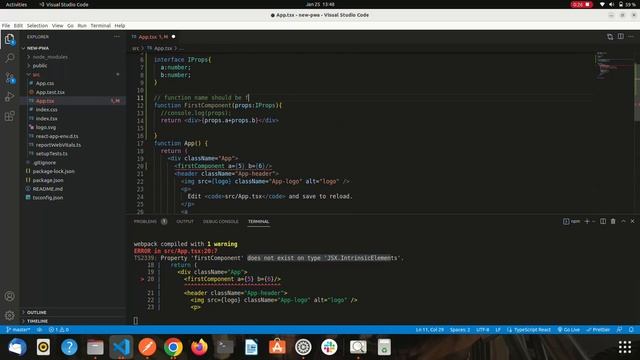640x360 pixels.
Task: Click the split editor icon
Action: (620, 36)
